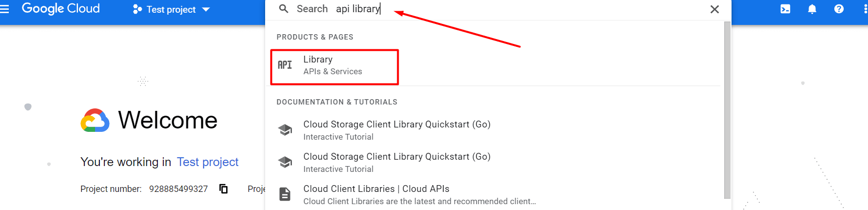Clear the search with the X icon
Viewport: 868px width, 210px height.
[x=714, y=9]
